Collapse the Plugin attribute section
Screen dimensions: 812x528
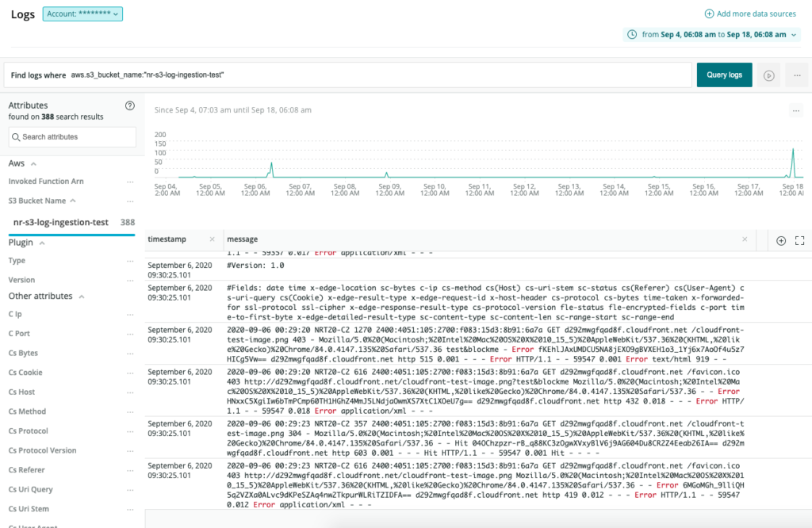pyautogui.click(x=42, y=243)
